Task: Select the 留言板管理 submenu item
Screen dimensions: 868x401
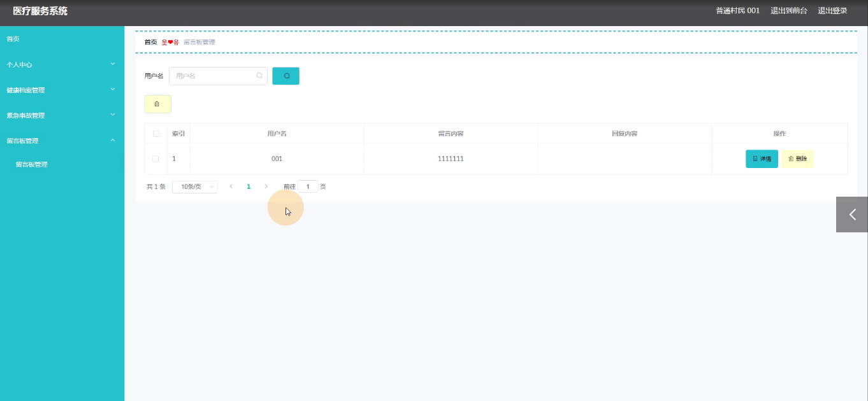Action: click(32, 164)
